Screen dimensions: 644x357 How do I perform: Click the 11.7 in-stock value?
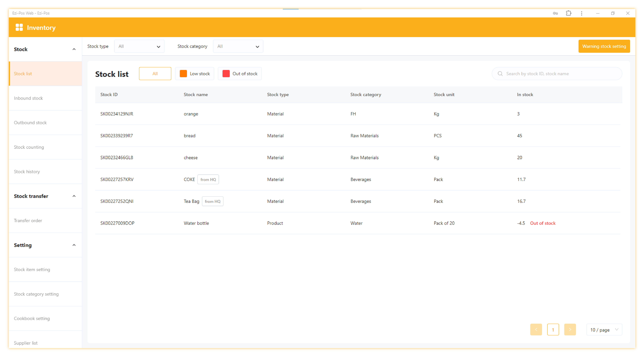click(521, 180)
